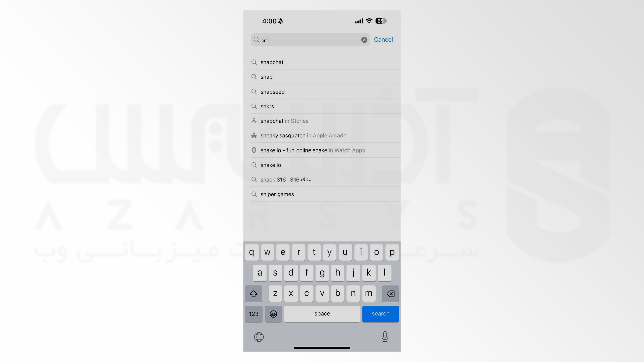Screen dimensions: 644x362
Task: Tap the search input field
Action: click(x=310, y=39)
